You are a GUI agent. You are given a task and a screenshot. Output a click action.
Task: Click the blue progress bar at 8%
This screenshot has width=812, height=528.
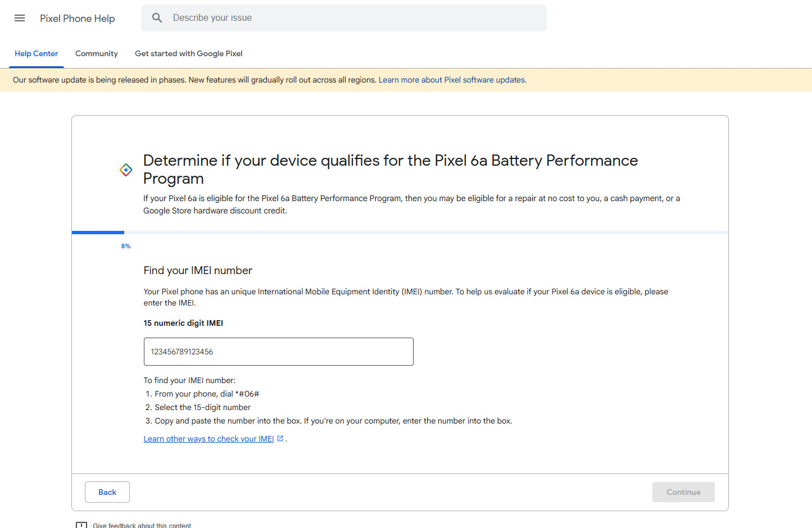[x=98, y=233]
